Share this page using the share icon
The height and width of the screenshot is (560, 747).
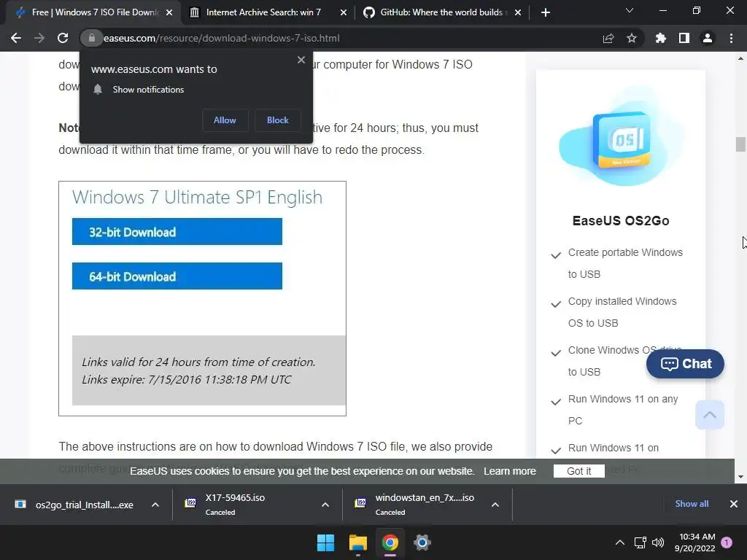pos(608,38)
